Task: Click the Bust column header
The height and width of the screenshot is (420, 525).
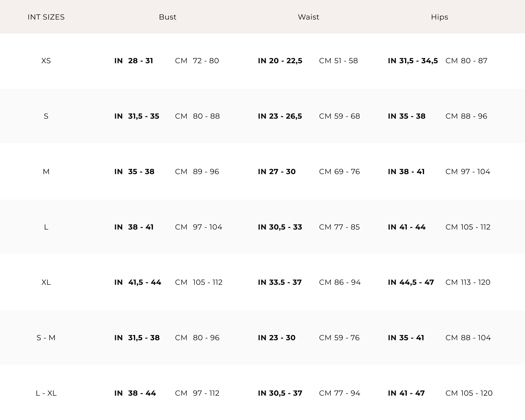Action: 168,17
